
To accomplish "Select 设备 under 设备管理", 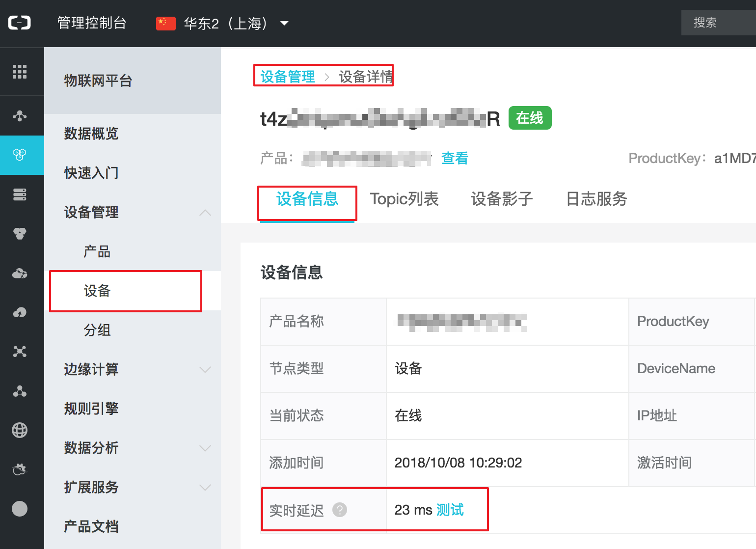I will pos(97,291).
